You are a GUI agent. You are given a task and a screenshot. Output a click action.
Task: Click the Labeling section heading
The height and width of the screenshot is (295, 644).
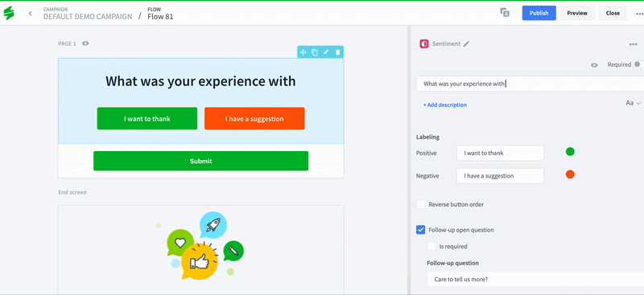click(427, 137)
